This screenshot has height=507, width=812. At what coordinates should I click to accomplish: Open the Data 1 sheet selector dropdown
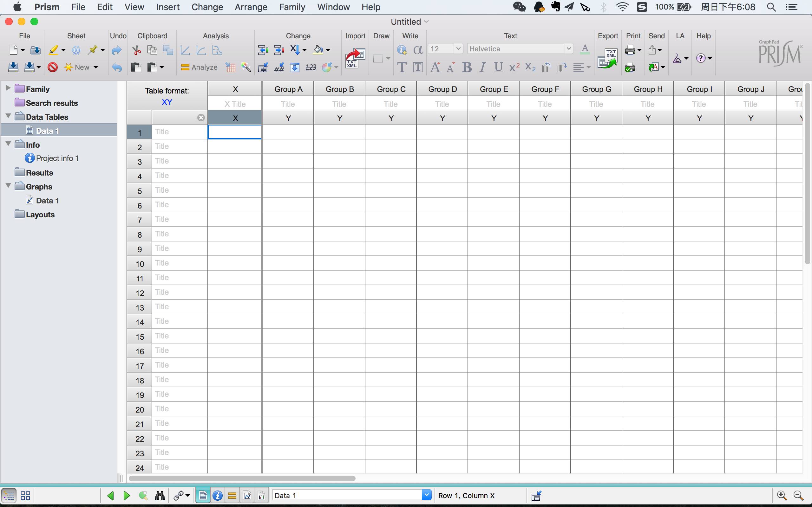(426, 495)
